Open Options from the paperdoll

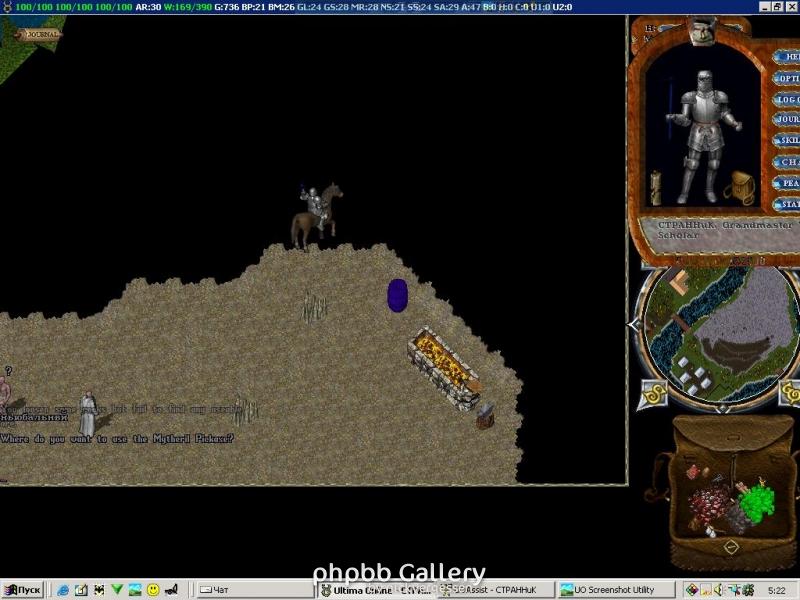[787, 78]
